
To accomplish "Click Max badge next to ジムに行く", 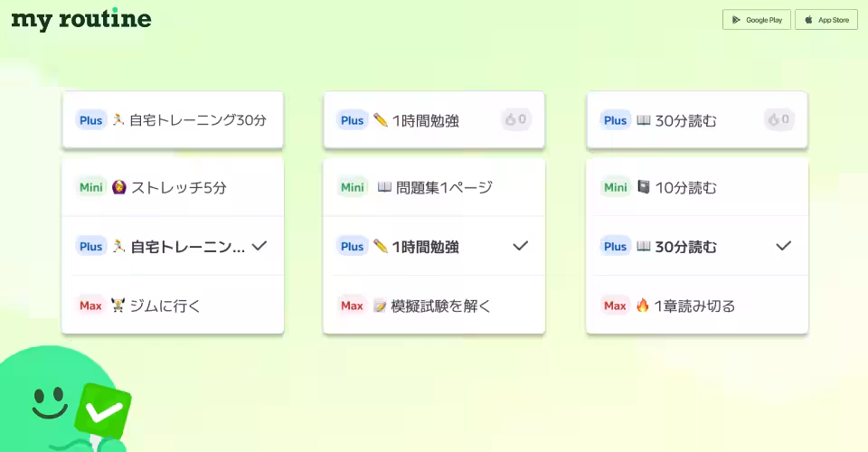I will [90, 306].
